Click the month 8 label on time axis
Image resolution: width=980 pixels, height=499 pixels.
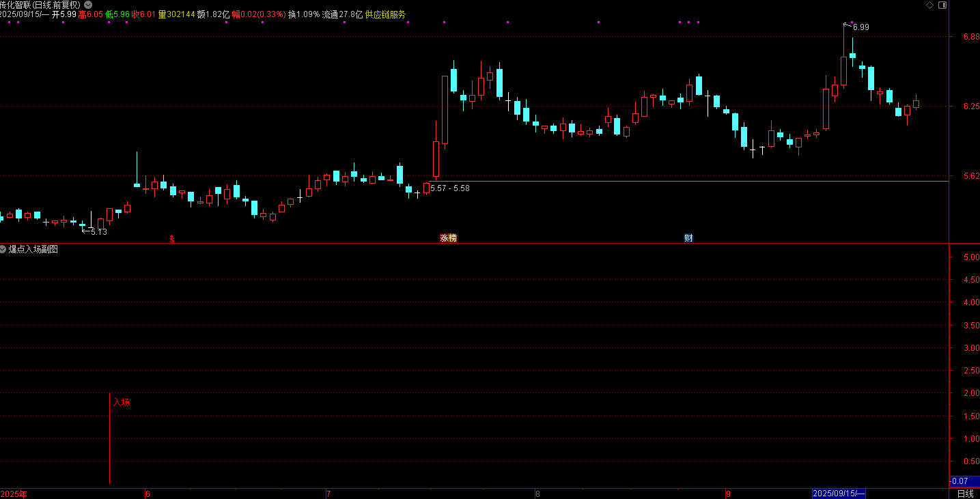tap(537, 494)
